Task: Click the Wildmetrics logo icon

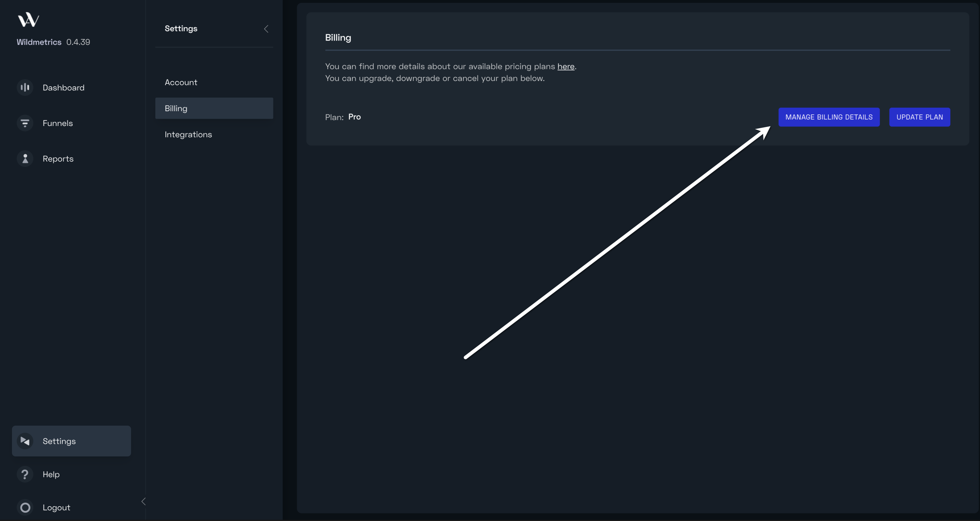Action: [x=29, y=20]
